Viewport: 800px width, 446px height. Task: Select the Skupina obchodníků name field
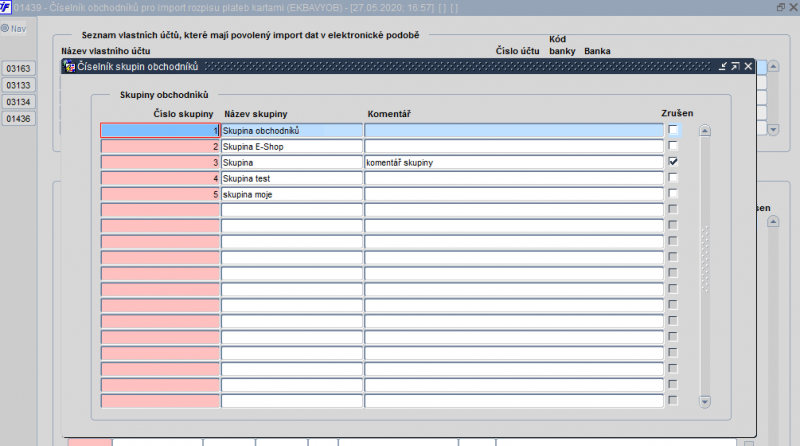pos(291,131)
